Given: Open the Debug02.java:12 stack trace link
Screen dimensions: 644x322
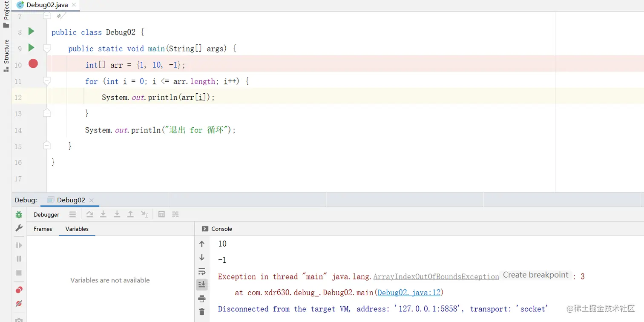Looking at the screenshot, I should (409, 293).
